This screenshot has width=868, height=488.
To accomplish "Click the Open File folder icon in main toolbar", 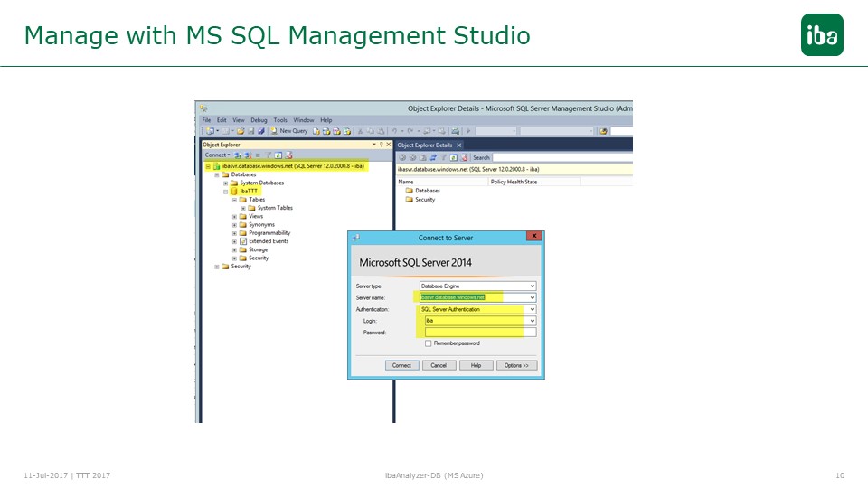I will [x=241, y=131].
